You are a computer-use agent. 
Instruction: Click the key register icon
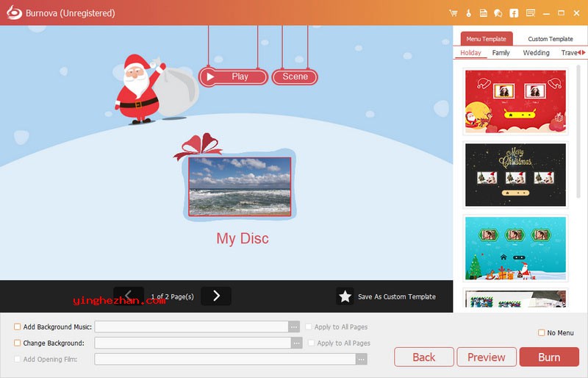pyautogui.click(x=467, y=13)
